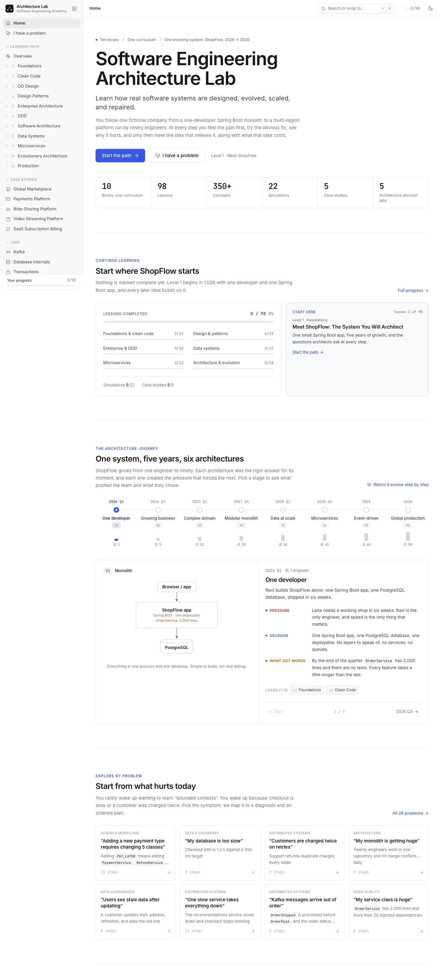Screen dimensions: 441x980
Task: Click the Video Streaming Platform icon
Action: coord(8,219)
